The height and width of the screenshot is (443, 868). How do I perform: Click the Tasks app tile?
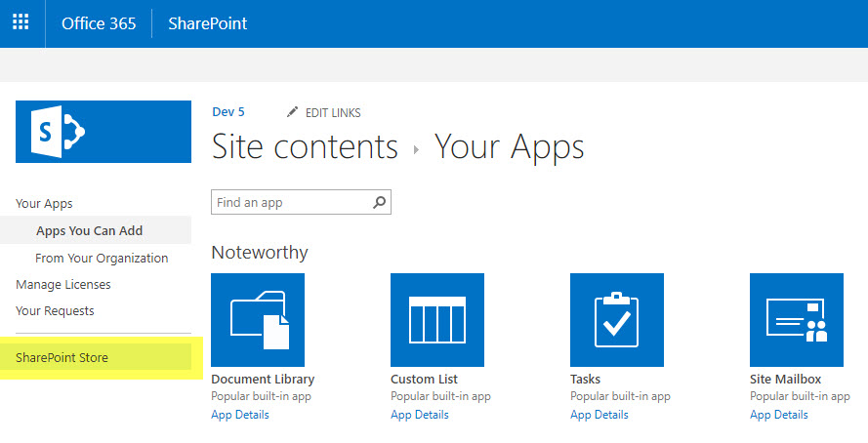[617, 320]
